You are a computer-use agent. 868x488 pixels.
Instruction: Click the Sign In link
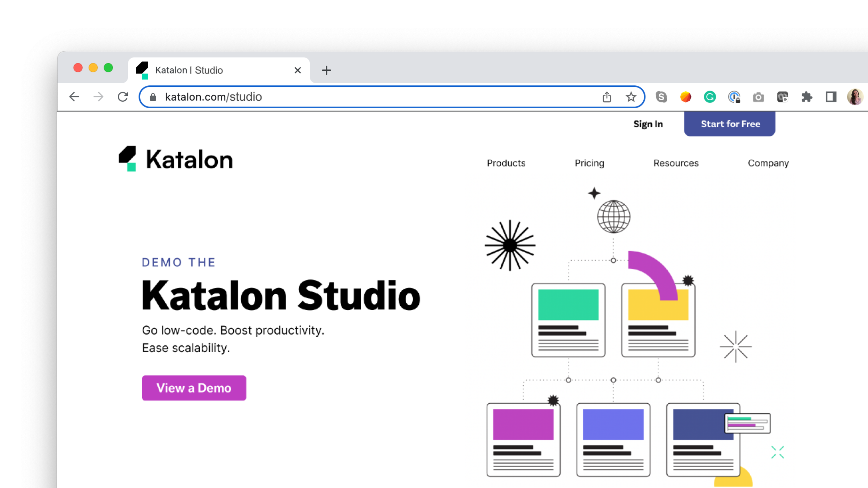[648, 124]
